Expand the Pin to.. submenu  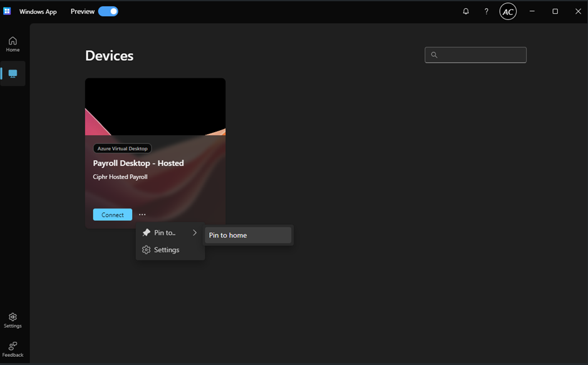170,233
